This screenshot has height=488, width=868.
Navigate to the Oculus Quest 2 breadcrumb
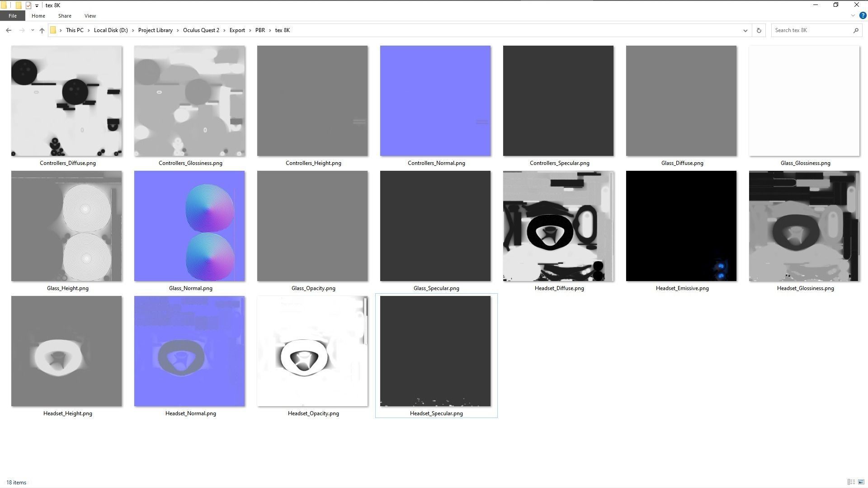201,30
